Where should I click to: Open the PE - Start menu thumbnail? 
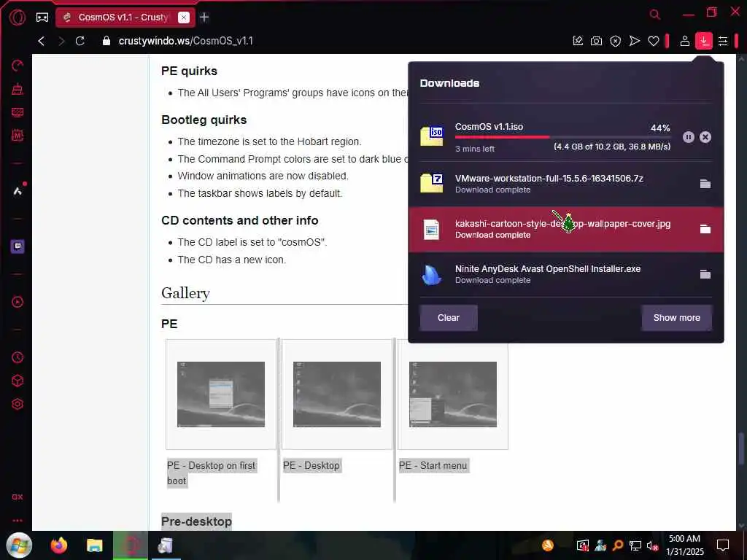(452, 394)
